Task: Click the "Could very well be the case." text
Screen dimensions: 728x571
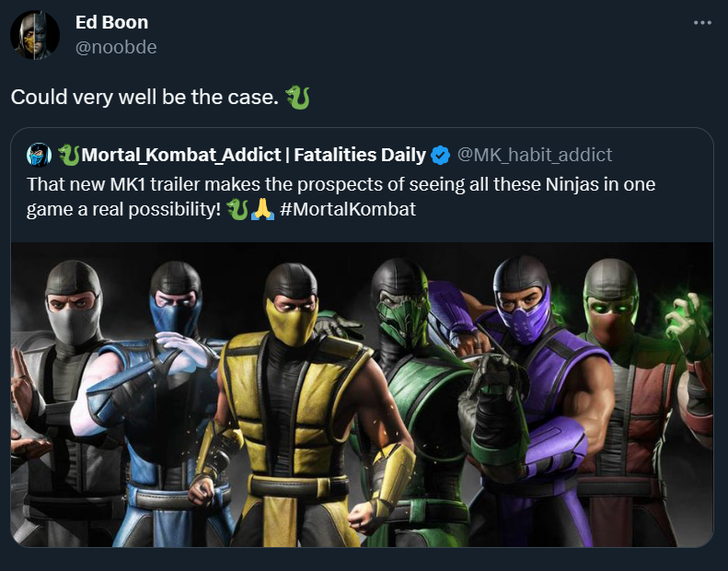Action: [144, 97]
